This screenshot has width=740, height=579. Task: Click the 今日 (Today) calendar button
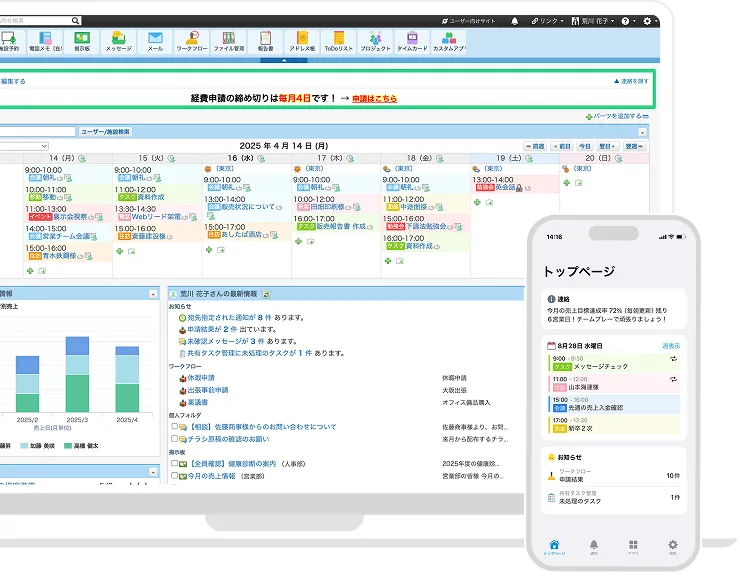[585, 146]
